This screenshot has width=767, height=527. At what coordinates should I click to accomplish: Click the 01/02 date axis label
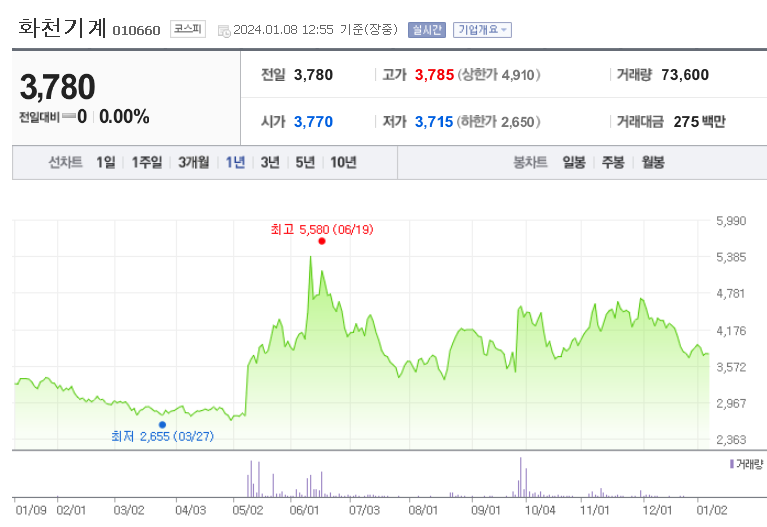(x=712, y=510)
